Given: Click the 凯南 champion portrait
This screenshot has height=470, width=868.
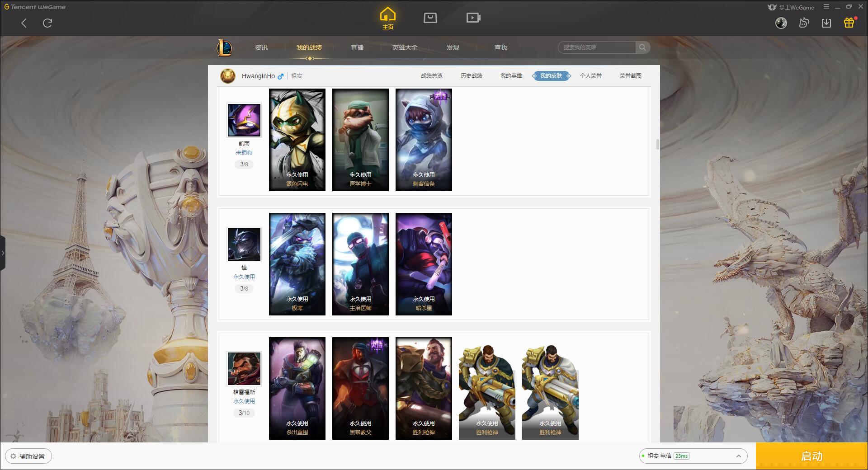Looking at the screenshot, I should pyautogui.click(x=244, y=120).
